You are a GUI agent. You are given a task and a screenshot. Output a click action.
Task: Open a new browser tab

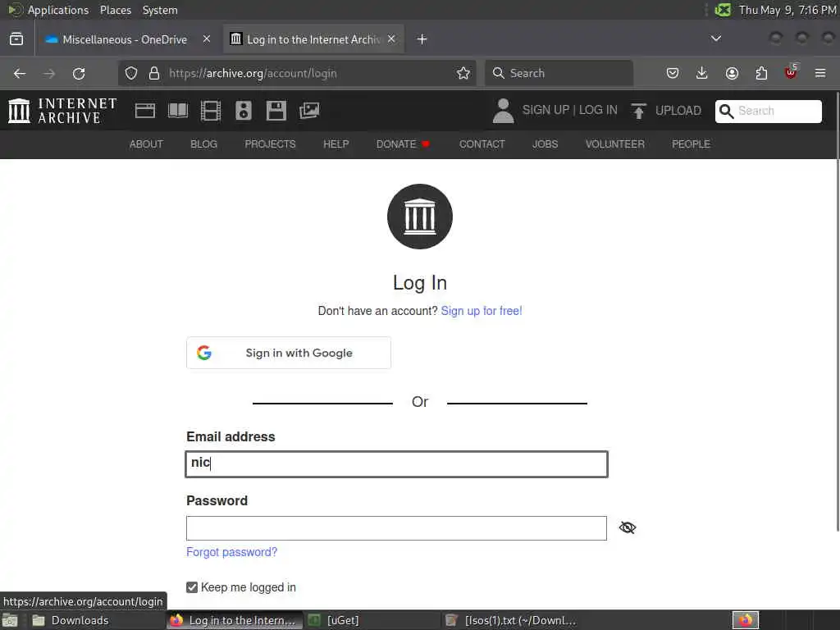[x=422, y=39]
